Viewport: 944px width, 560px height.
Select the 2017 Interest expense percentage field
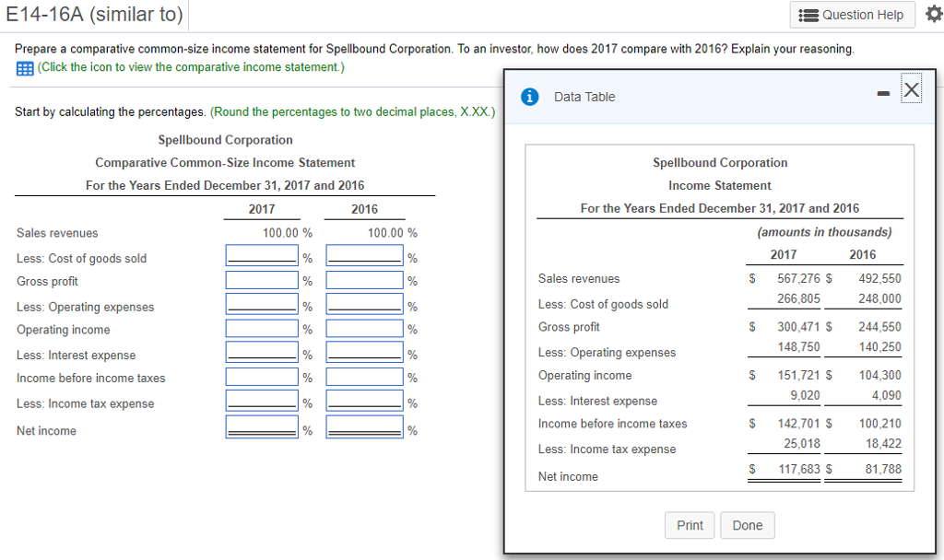pos(263,353)
